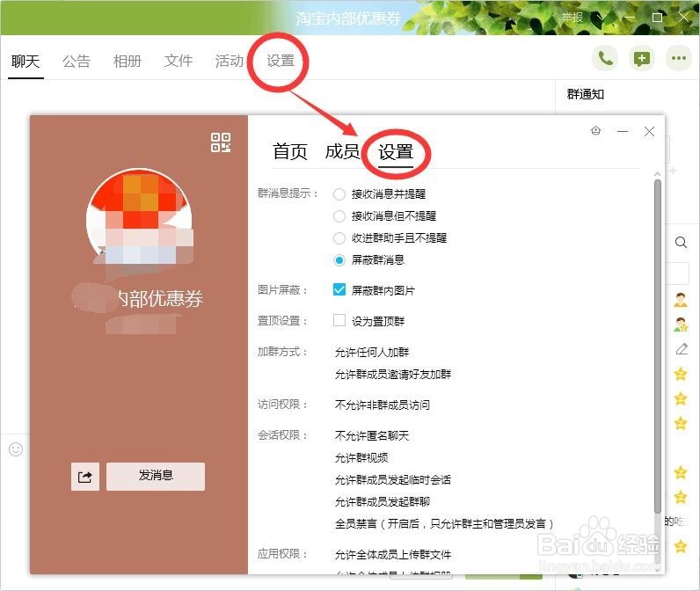Click the pencil edit icon in right sidebar

[x=682, y=349]
